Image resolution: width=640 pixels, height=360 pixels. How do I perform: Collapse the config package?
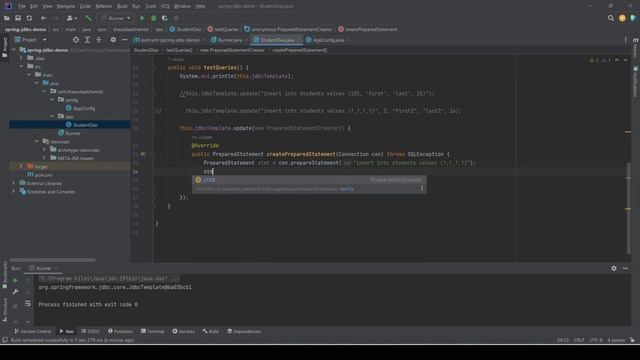pos(52,100)
